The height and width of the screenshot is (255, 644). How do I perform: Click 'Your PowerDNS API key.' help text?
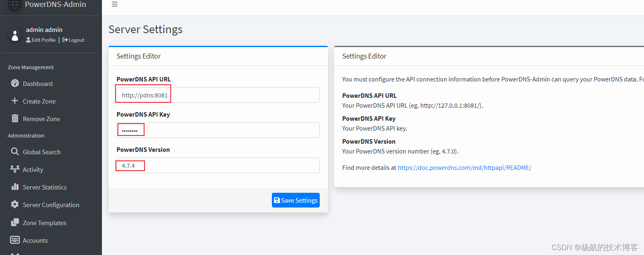(x=375, y=128)
